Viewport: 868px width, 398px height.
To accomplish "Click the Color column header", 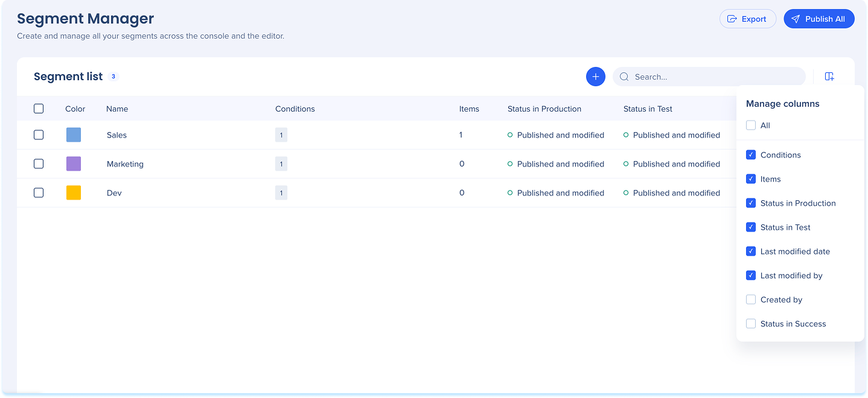I will point(75,109).
